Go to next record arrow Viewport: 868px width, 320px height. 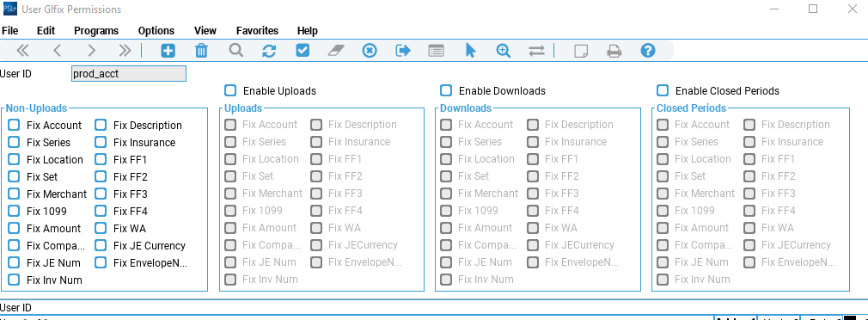pyautogui.click(x=92, y=51)
